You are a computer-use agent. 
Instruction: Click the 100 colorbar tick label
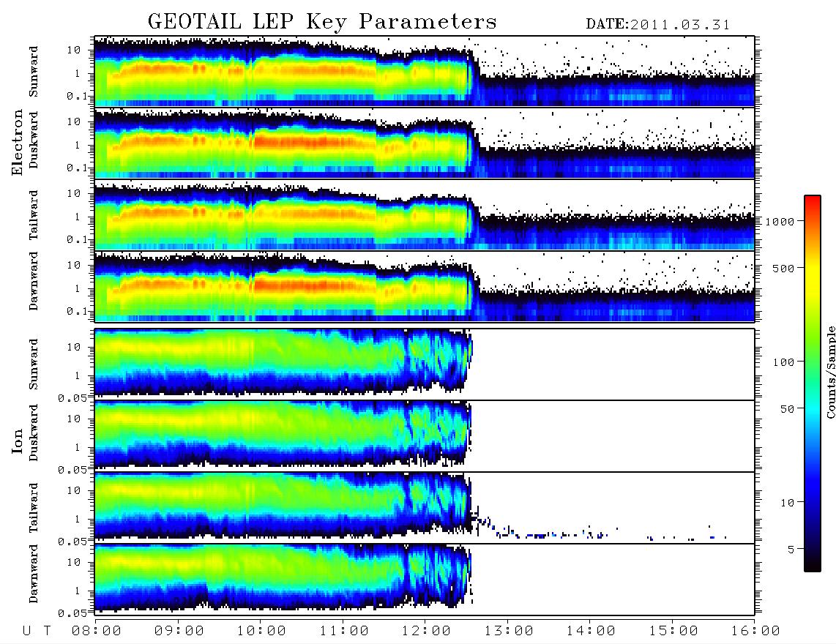(783, 362)
